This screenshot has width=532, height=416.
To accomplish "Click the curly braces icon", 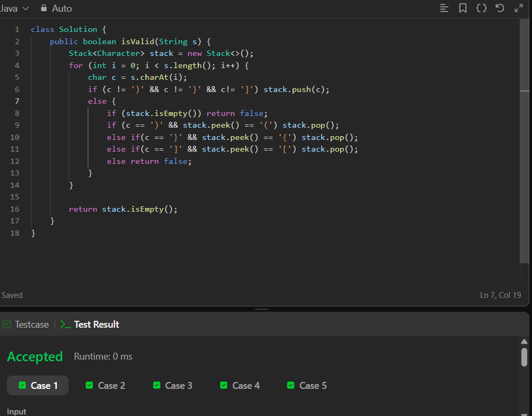I will pyautogui.click(x=482, y=8).
